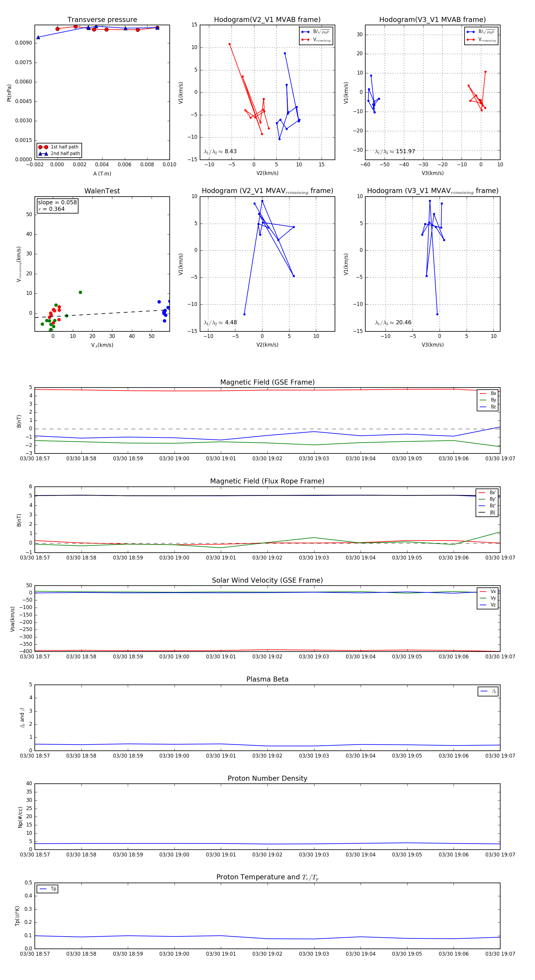
Task: Click the λ1/λ2 ≈ 4.48 annotation
Action: click(x=220, y=323)
